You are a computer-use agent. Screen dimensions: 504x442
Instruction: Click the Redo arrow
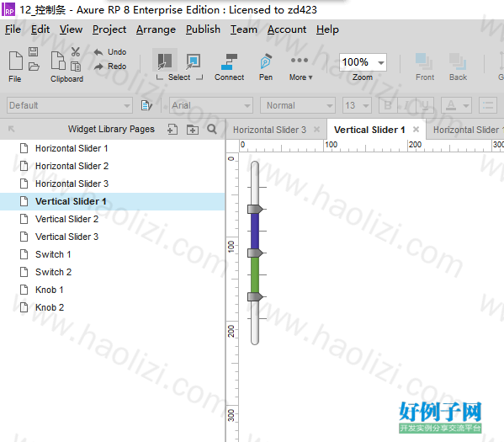(98, 67)
